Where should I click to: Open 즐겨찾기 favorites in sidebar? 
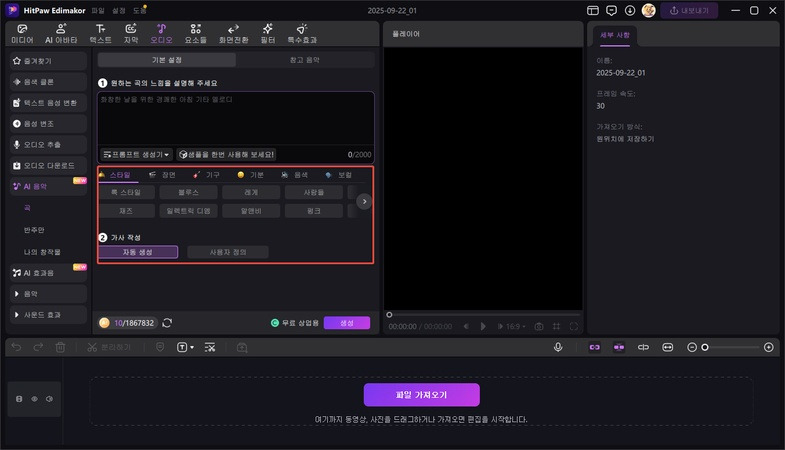click(x=48, y=61)
